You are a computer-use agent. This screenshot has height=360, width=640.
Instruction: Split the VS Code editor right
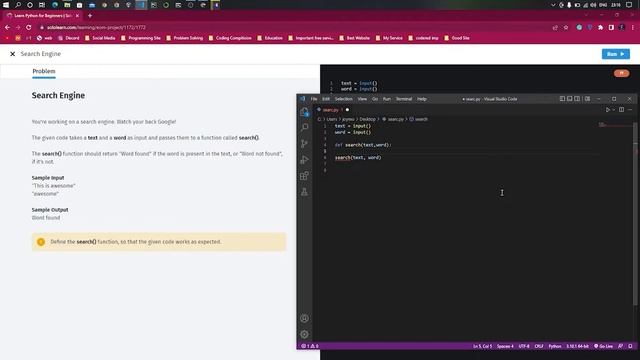click(x=622, y=110)
